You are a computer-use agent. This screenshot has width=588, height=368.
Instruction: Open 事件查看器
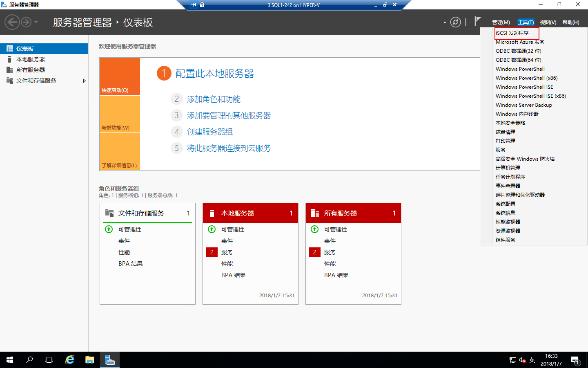[x=508, y=186]
